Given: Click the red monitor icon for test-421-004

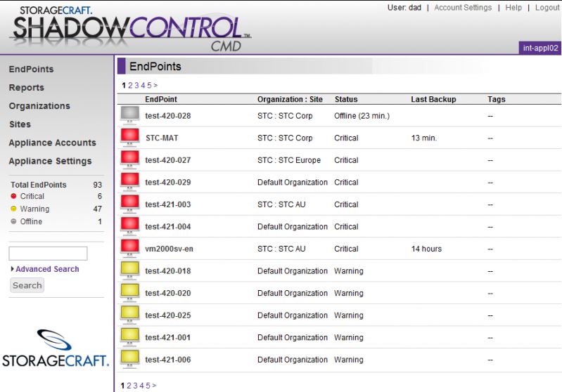Looking at the screenshot, I should click(129, 226).
